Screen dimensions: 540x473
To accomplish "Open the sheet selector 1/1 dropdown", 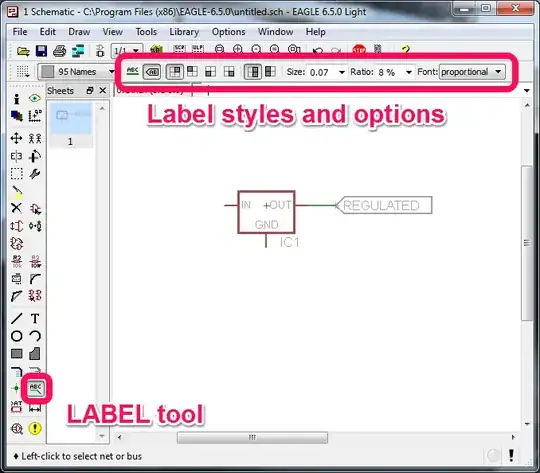I will [126, 51].
